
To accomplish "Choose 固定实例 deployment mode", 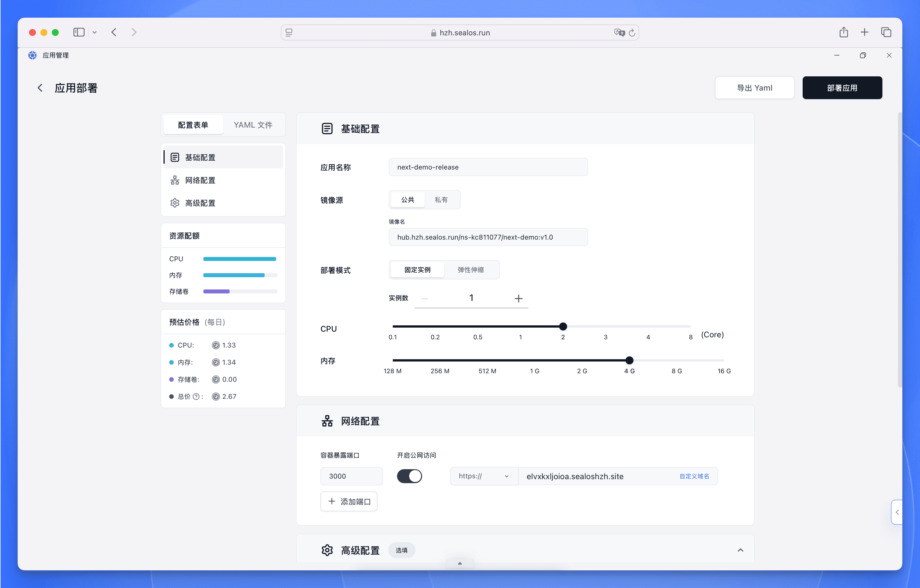I will [x=418, y=270].
